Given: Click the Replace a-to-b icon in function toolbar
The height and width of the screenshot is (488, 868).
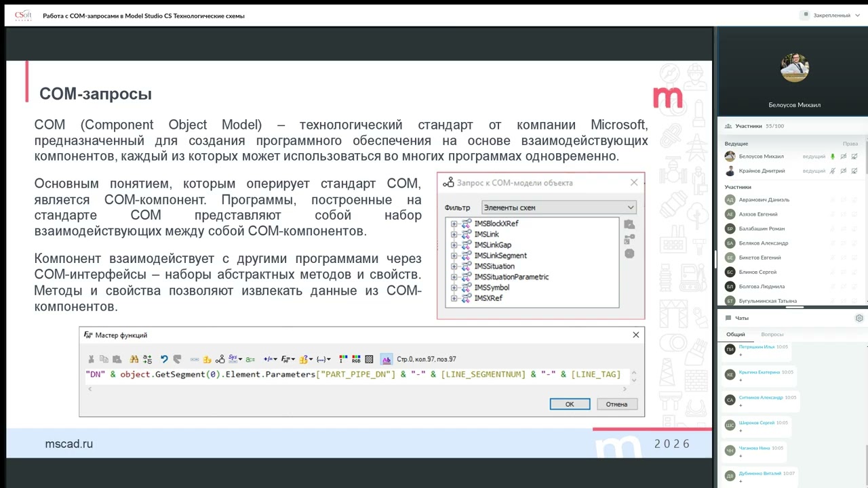Looking at the screenshot, I should click(x=147, y=359).
